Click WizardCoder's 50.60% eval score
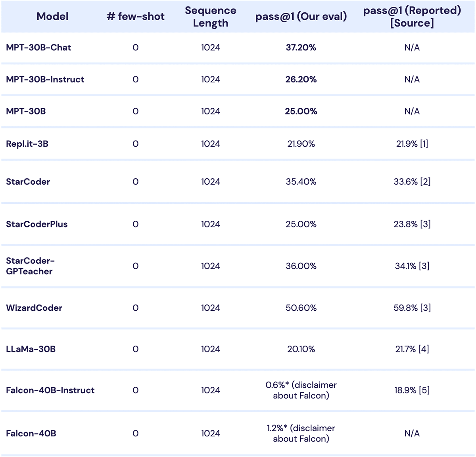Screen dimensions: 476x457 [x=301, y=308]
